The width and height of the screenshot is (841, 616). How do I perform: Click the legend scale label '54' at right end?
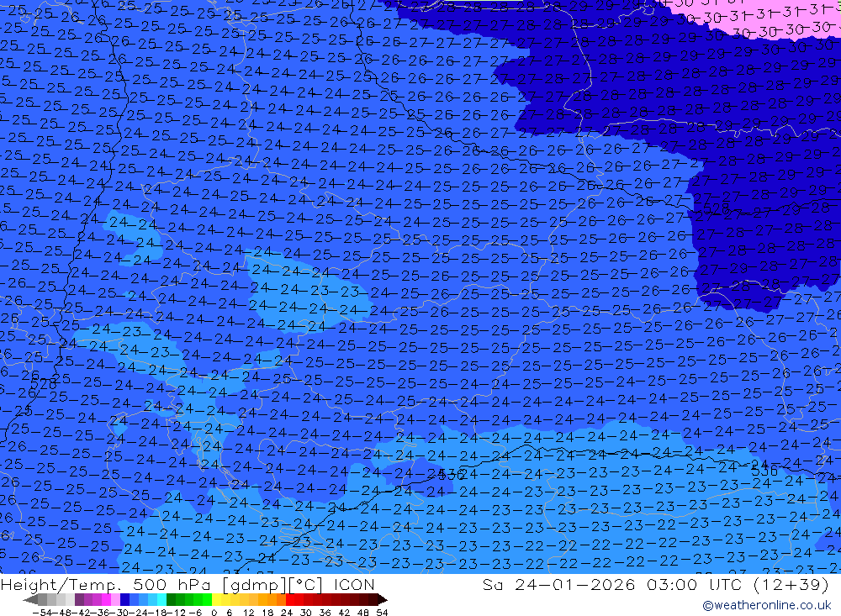coord(382,613)
